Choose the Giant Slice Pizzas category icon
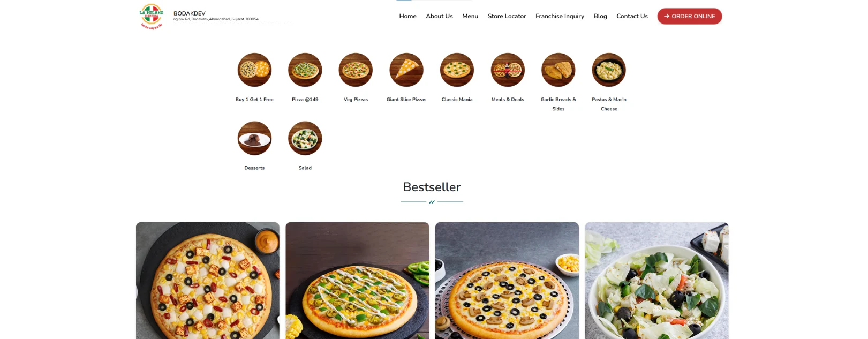 coord(406,70)
